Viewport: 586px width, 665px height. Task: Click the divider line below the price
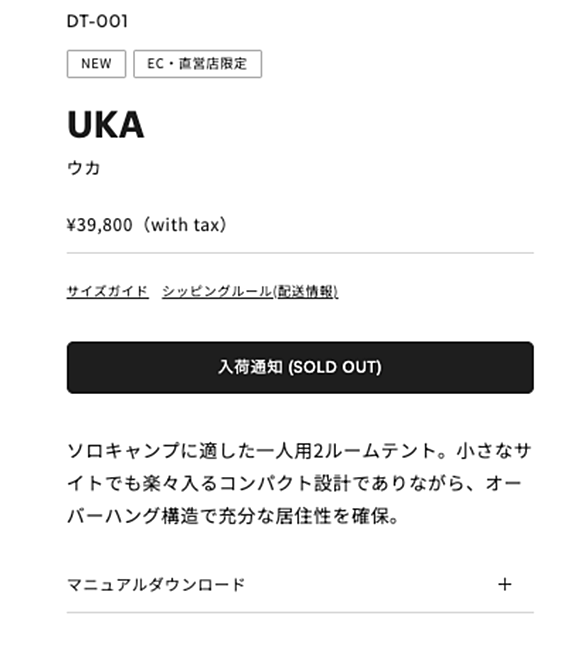click(300, 253)
